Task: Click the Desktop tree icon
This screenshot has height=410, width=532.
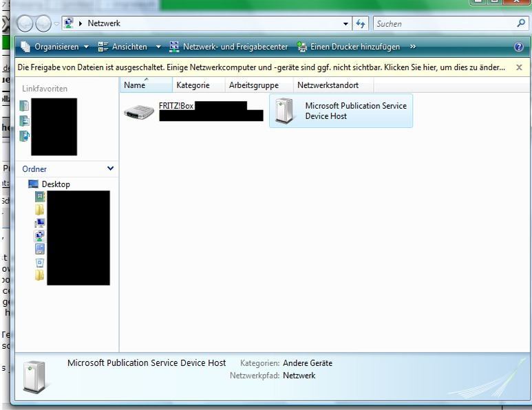Action: coord(33,184)
